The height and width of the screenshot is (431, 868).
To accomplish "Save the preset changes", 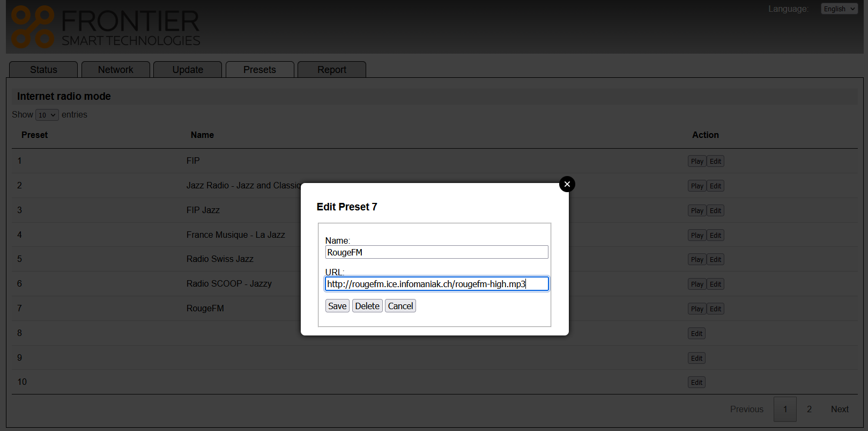I will (x=337, y=306).
